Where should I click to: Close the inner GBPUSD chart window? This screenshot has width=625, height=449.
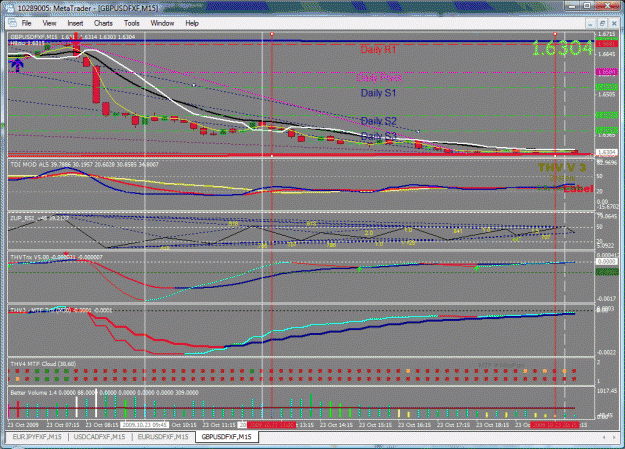coord(614,24)
